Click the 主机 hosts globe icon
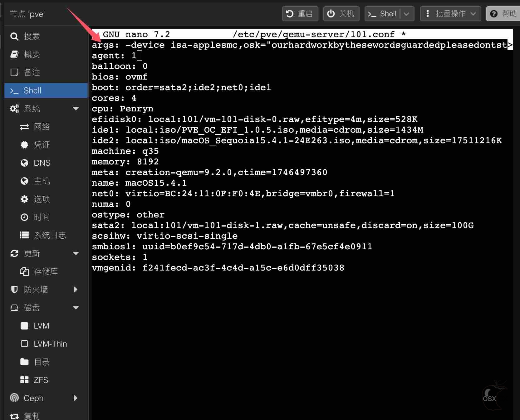 [x=24, y=181]
